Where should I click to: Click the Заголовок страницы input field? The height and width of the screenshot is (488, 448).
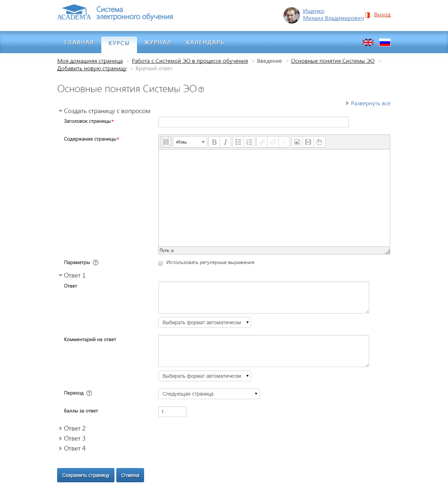tap(253, 122)
